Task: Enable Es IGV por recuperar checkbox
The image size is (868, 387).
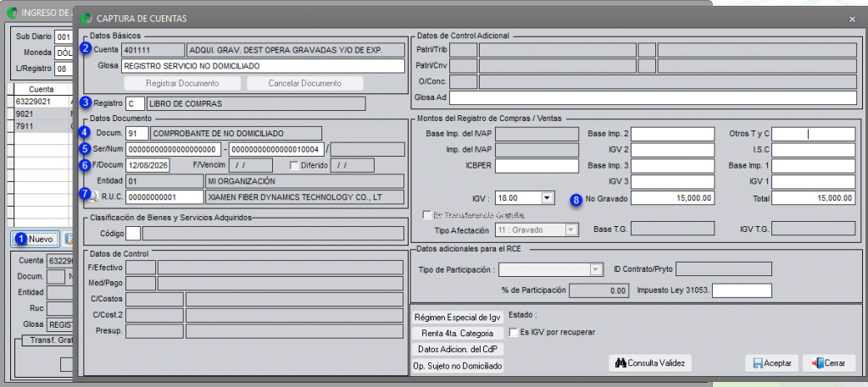Action: 514,332
